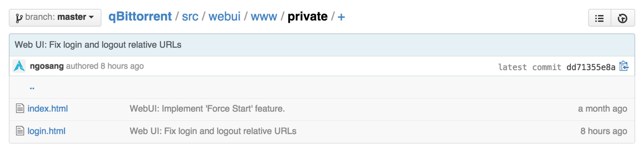
Task: Open the ngosang author profile
Action: point(47,66)
